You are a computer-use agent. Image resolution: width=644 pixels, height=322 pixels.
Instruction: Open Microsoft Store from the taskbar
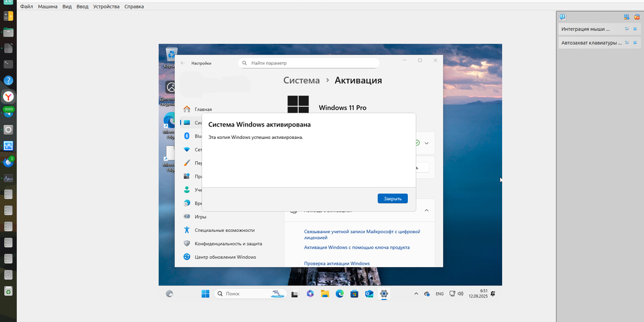click(354, 293)
